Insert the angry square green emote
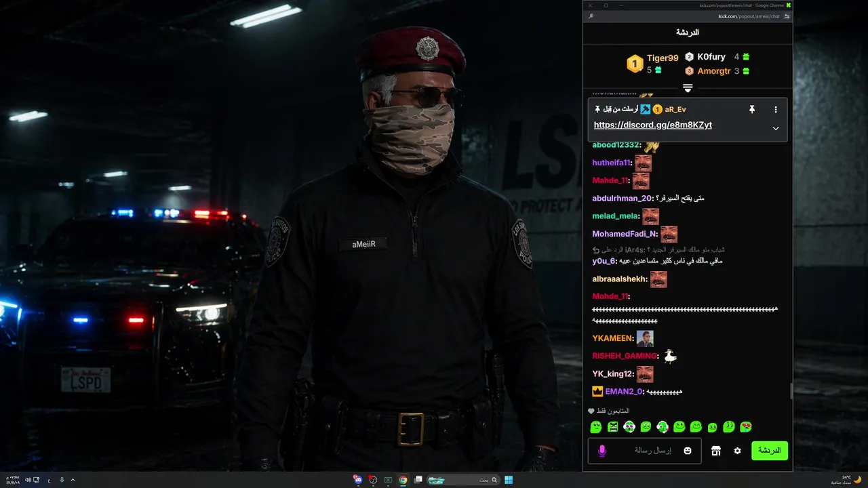Image resolution: width=868 pixels, height=488 pixels. click(613, 427)
